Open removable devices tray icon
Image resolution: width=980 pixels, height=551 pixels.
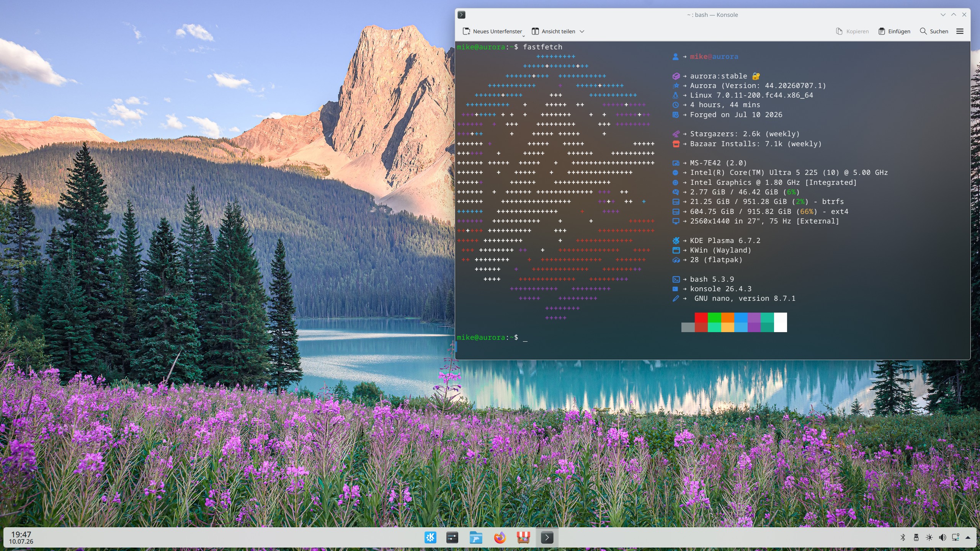click(916, 538)
